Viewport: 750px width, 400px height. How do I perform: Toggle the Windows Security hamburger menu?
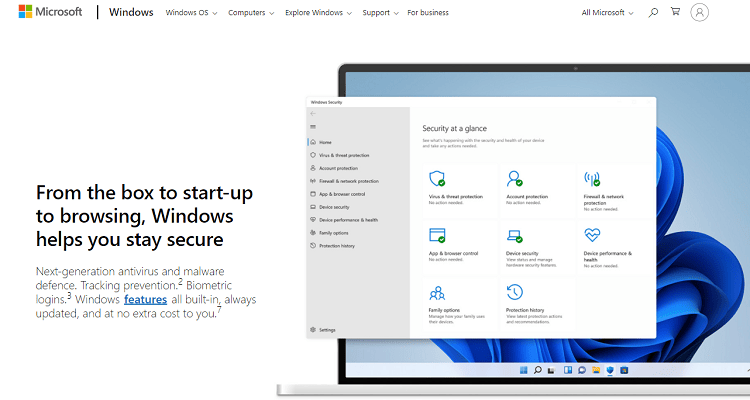(x=313, y=127)
